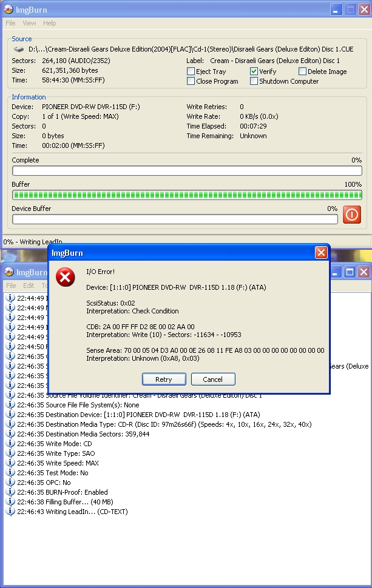Click the Sense Area hex line in dialog
Screen dimensions: 372x588
click(x=205, y=350)
